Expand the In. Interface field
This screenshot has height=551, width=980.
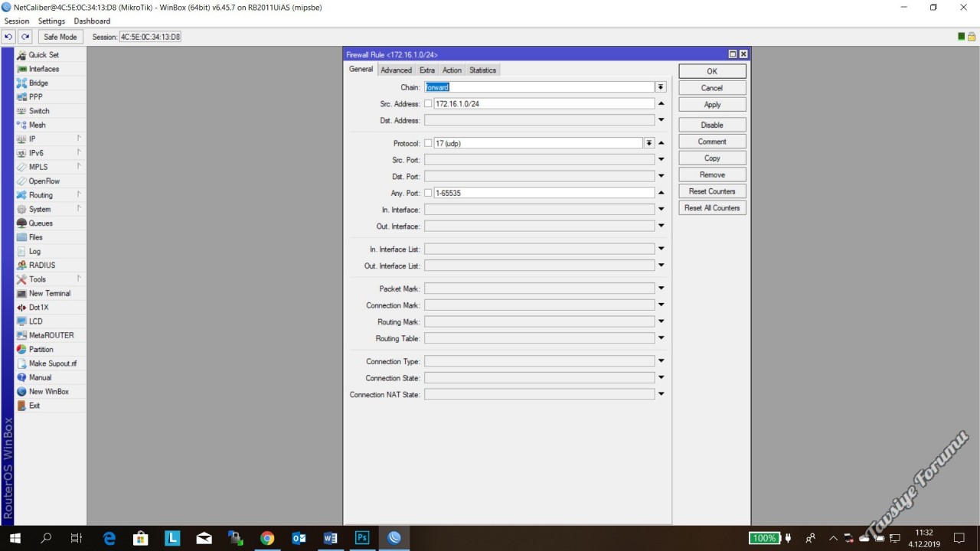661,209
